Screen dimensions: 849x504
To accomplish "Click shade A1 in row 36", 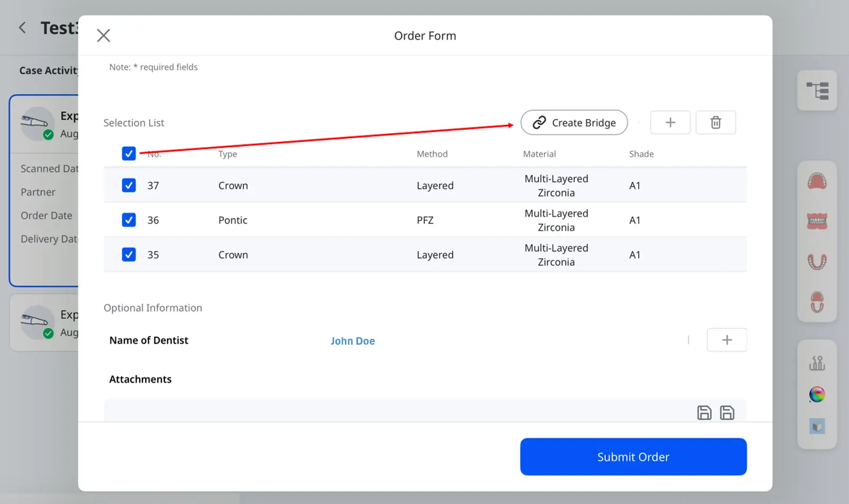I will click(x=634, y=220).
